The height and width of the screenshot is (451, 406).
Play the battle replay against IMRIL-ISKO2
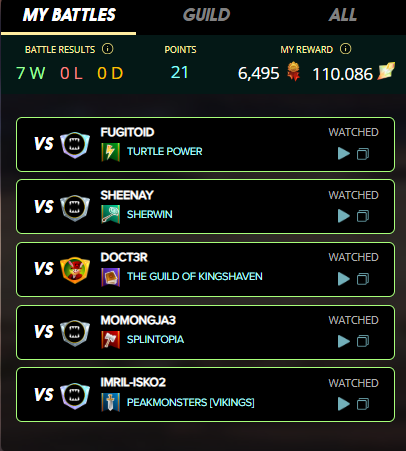[344, 404]
